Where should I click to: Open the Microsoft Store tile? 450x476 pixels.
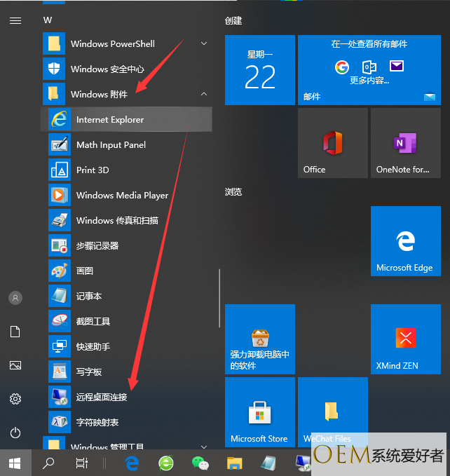pos(259,412)
